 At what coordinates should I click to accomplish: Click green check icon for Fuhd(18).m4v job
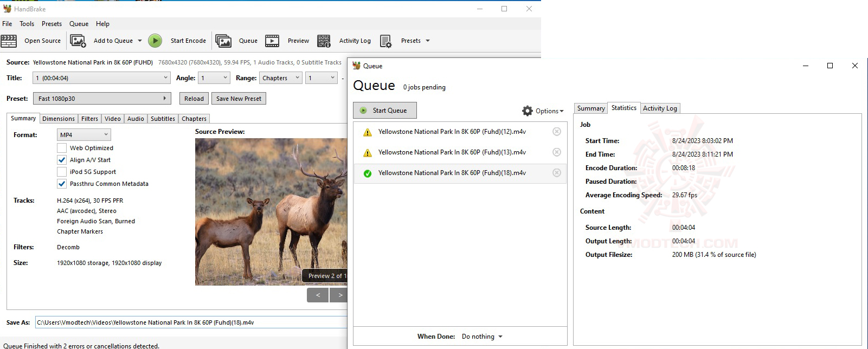click(x=368, y=173)
